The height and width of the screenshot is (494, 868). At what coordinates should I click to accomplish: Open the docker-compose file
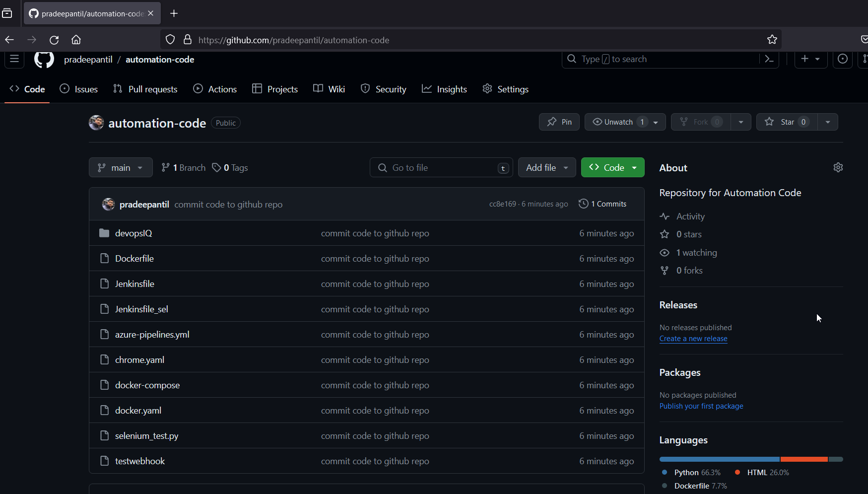(x=147, y=385)
